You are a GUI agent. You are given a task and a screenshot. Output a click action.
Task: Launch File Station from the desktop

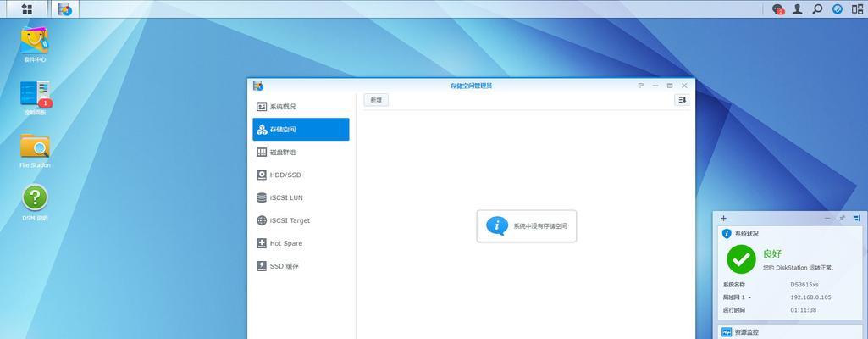(35, 148)
